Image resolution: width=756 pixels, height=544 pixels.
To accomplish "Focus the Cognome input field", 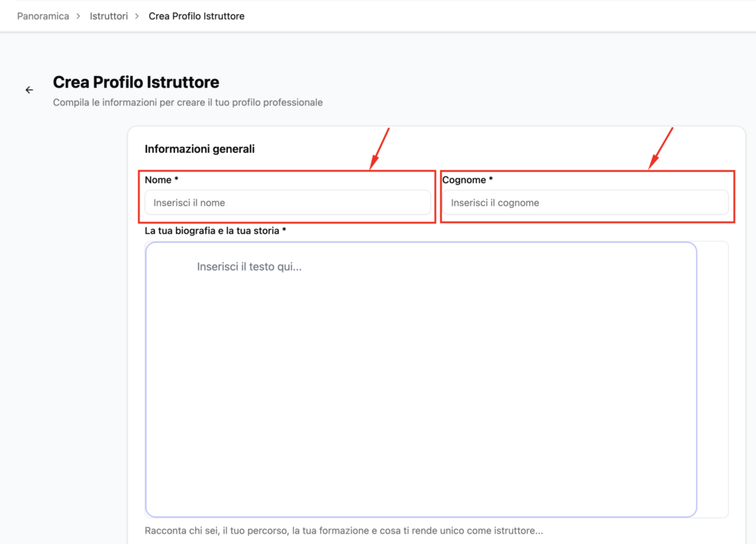I will pyautogui.click(x=585, y=203).
